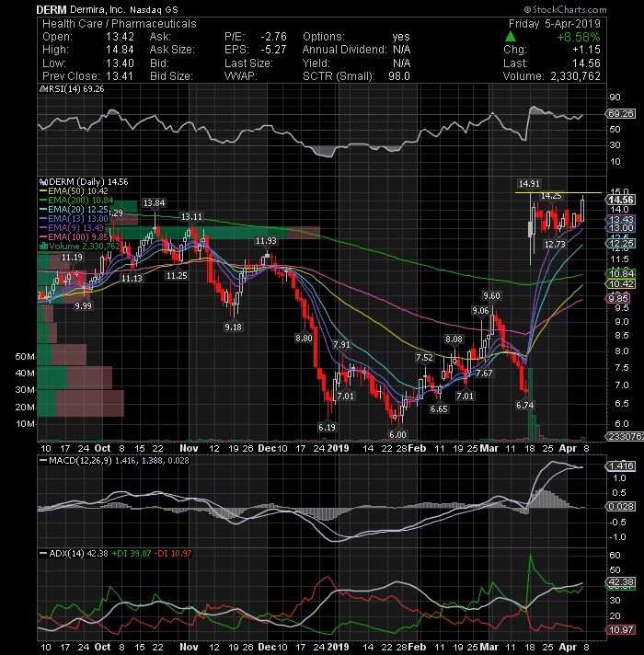Click the 7.91 price label

tap(341, 345)
